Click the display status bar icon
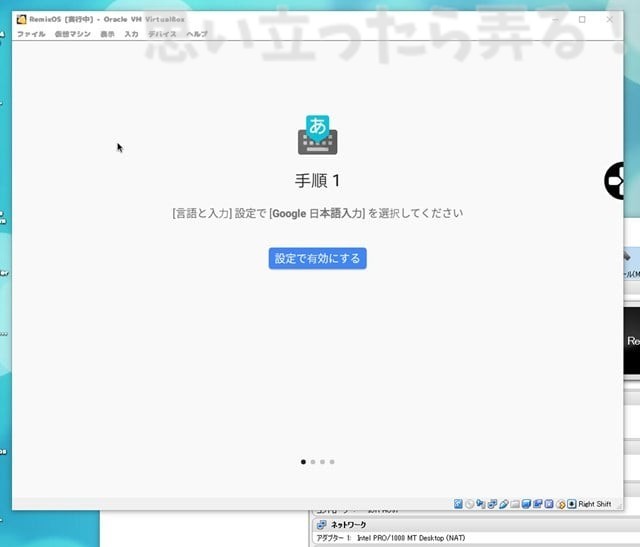Viewport: 640px width, 547px height. 526,504
